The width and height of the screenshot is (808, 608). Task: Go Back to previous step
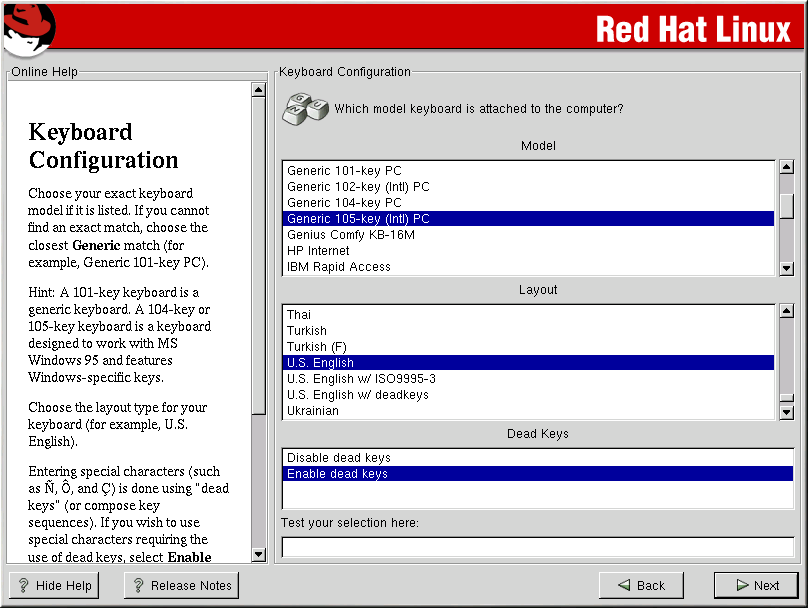click(x=640, y=586)
